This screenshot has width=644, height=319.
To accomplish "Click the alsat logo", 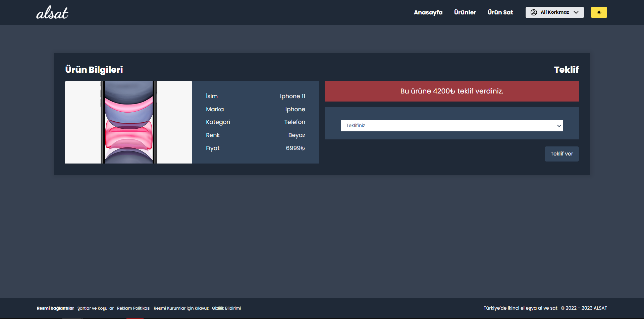I will click(x=52, y=12).
